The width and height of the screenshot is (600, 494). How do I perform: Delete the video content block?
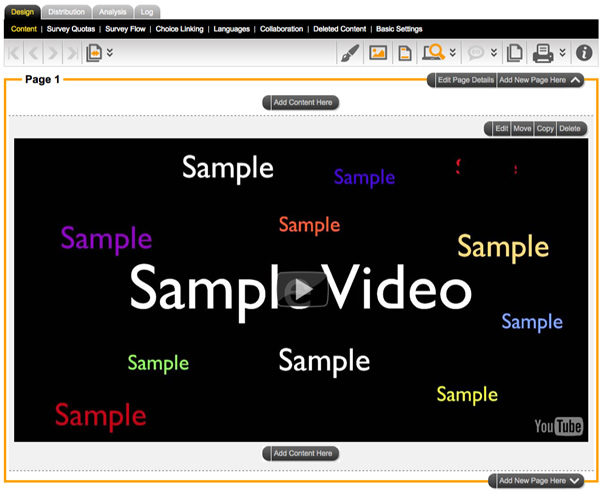point(570,128)
